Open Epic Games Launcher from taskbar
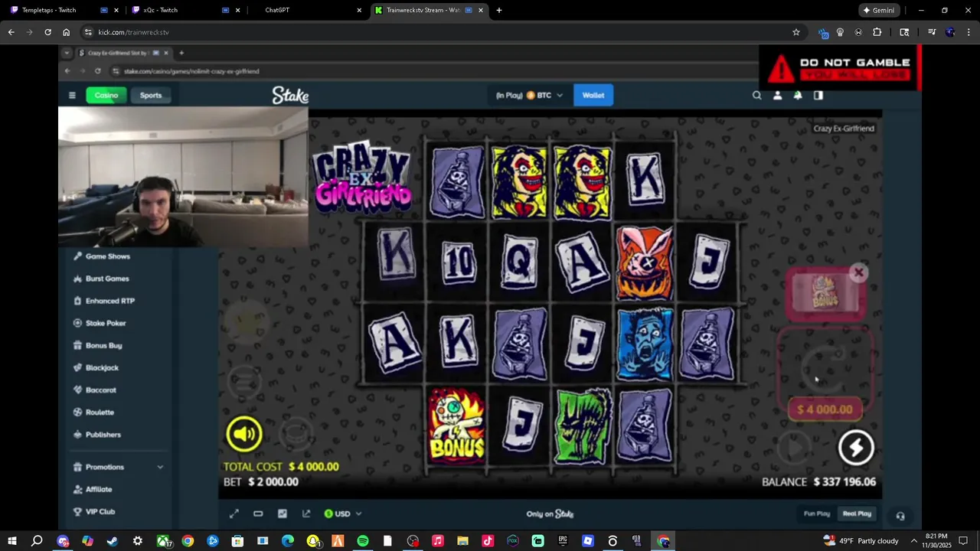This screenshot has width=980, height=551. [563, 541]
